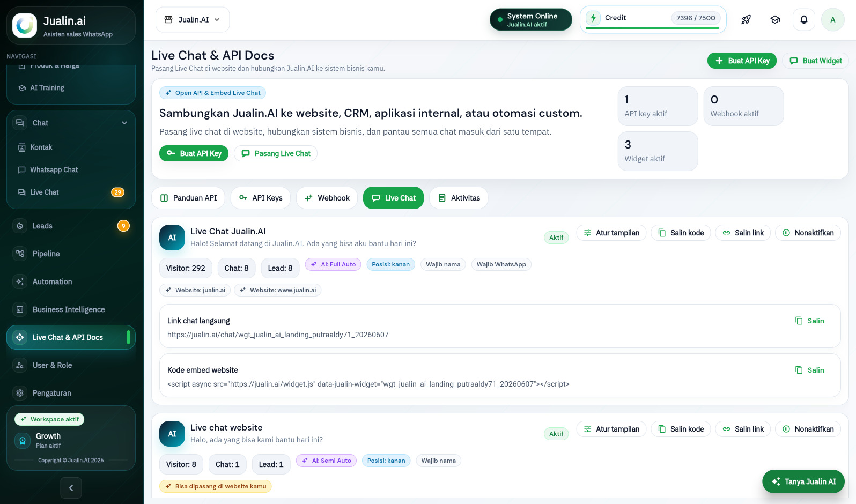Open the notifications bell
This screenshot has width=856, height=504.
pyautogui.click(x=804, y=20)
